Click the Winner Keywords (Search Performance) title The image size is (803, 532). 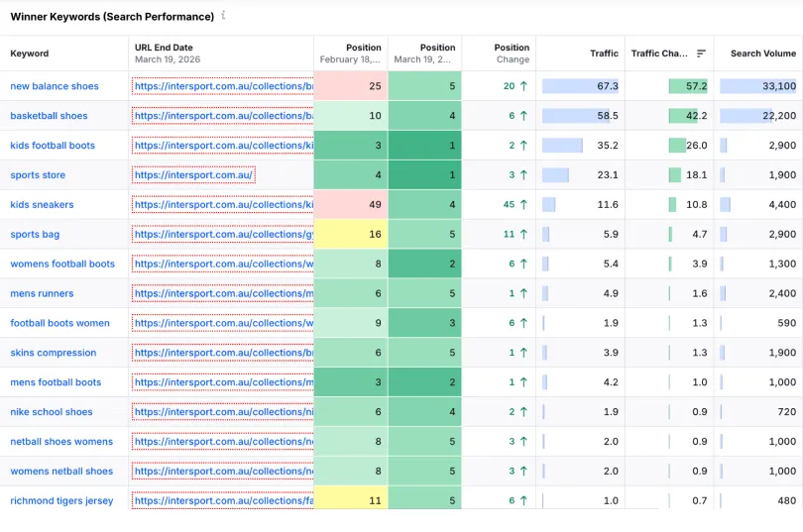point(112,17)
